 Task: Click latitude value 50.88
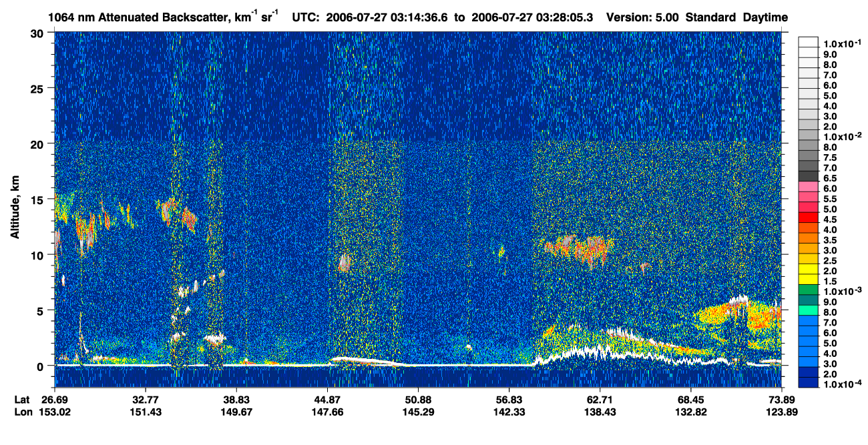click(x=418, y=400)
